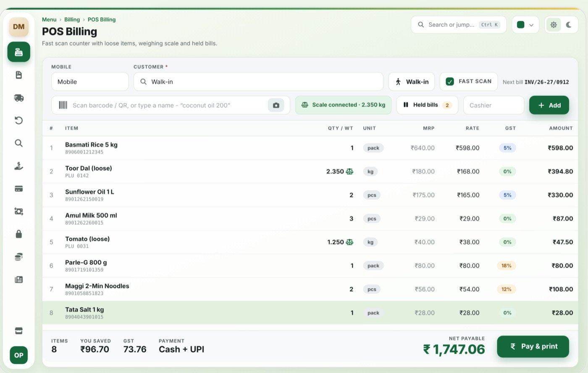588x373 pixels.
Task: Open the credit card sidebar icon
Action: click(x=18, y=189)
